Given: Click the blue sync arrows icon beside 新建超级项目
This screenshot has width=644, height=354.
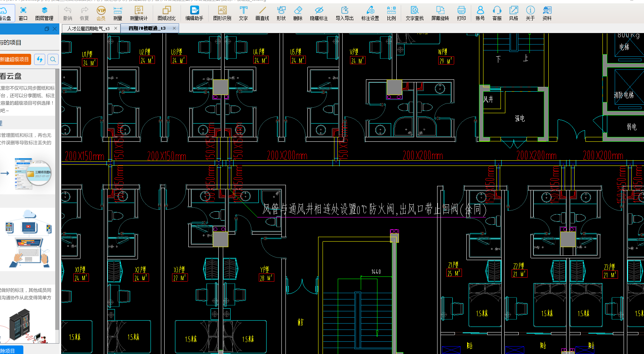Looking at the screenshot, I should pos(40,59).
